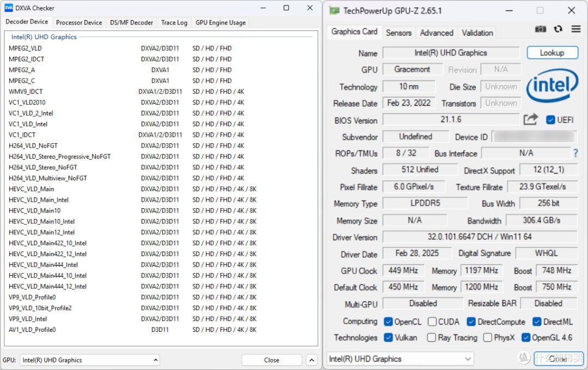Open the Trace Log tab
The height and width of the screenshot is (370, 588).
click(x=174, y=22)
